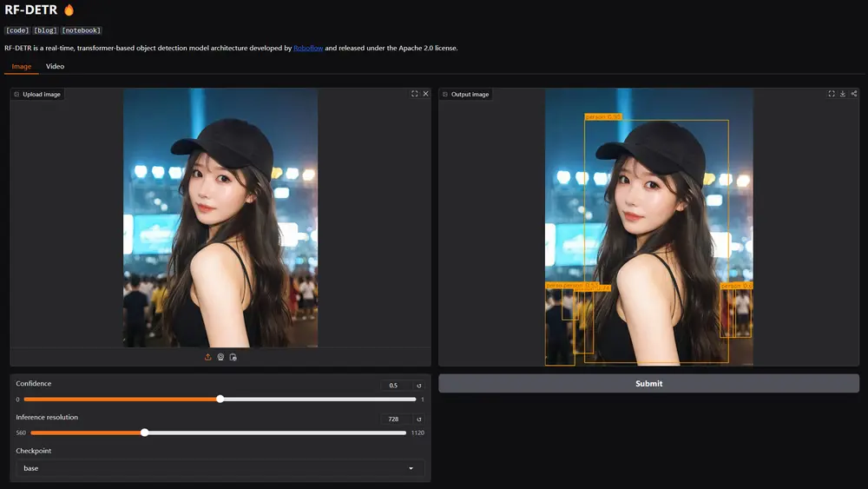Reset the Confidence value
The width and height of the screenshot is (868, 489).
[x=419, y=386]
